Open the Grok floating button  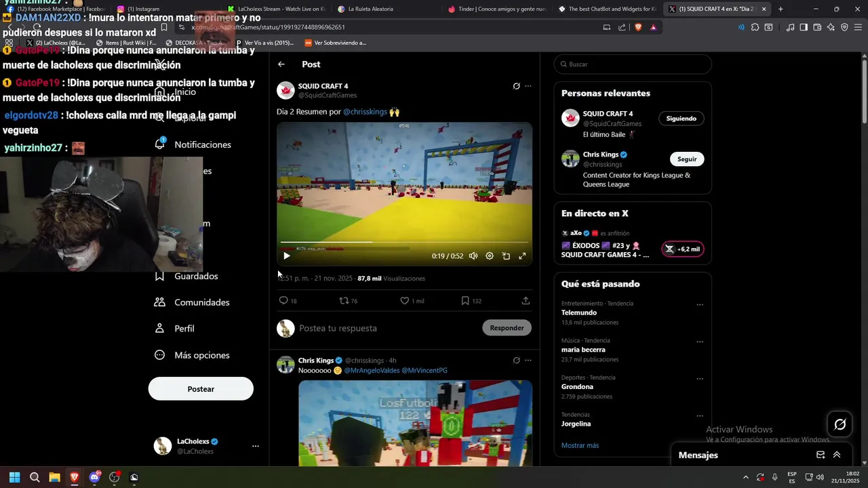[x=840, y=424]
